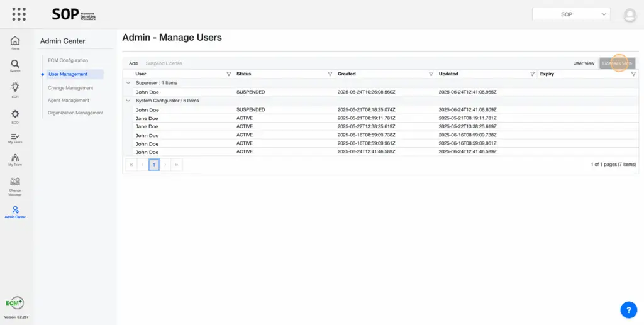Image resolution: width=644 pixels, height=325 pixels.
Task: Click the Add button
Action: (x=133, y=63)
